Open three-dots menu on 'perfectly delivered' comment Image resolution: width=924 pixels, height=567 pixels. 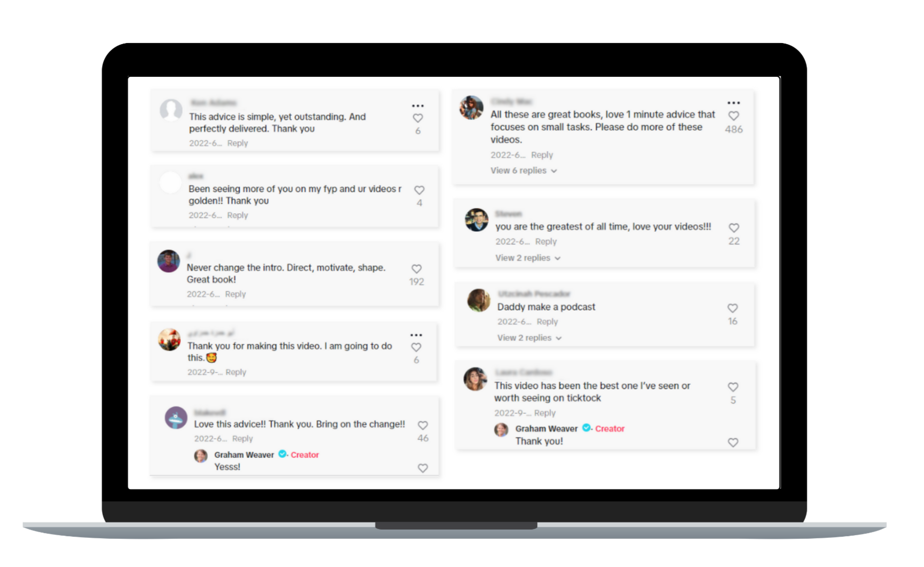tap(418, 105)
